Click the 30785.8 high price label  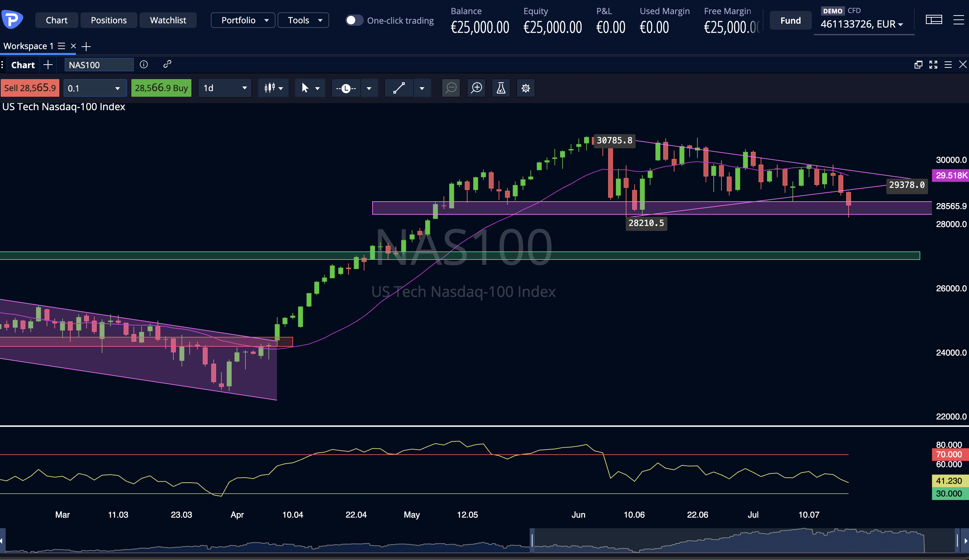(x=614, y=140)
